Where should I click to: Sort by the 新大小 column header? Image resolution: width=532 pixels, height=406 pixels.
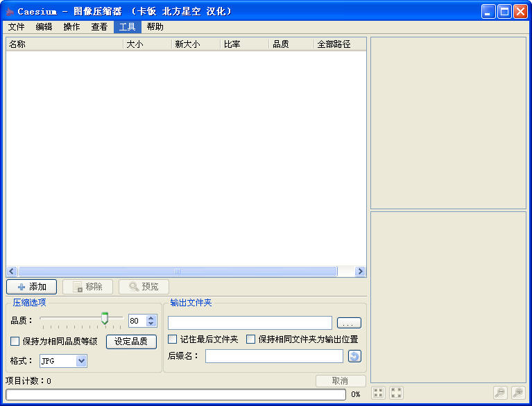pos(196,44)
